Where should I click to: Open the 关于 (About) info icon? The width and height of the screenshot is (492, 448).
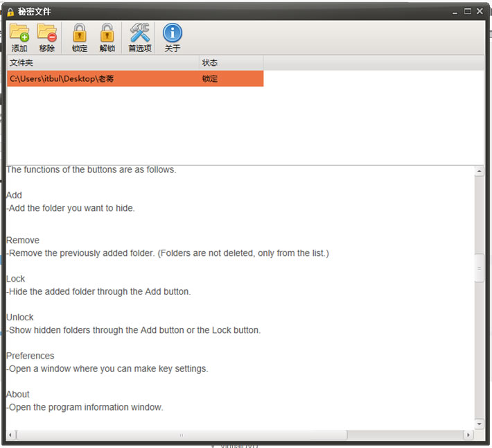[x=173, y=33]
